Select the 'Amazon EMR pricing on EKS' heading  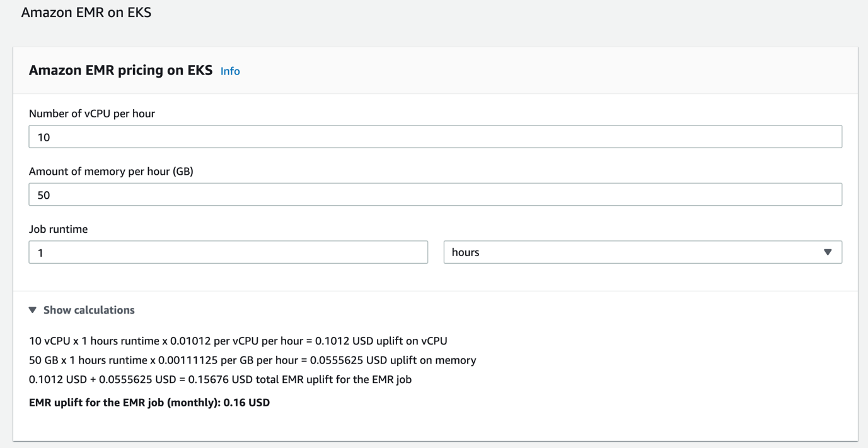click(121, 71)
